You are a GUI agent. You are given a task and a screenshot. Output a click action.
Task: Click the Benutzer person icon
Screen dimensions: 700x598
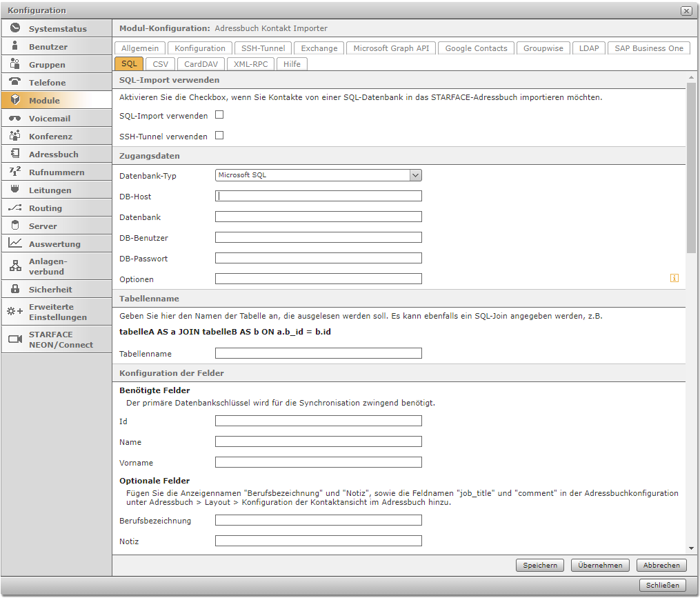pos(14,46)
